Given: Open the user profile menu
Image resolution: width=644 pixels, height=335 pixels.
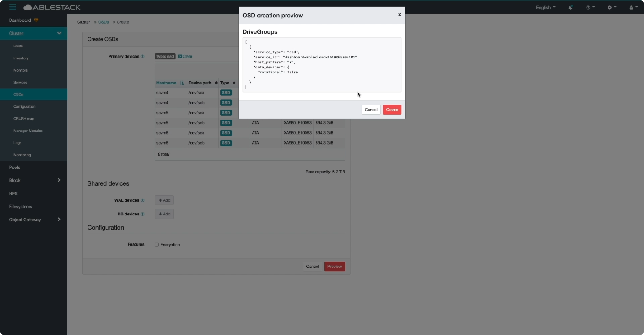Looking at the screenshot, I should point(633,7).
